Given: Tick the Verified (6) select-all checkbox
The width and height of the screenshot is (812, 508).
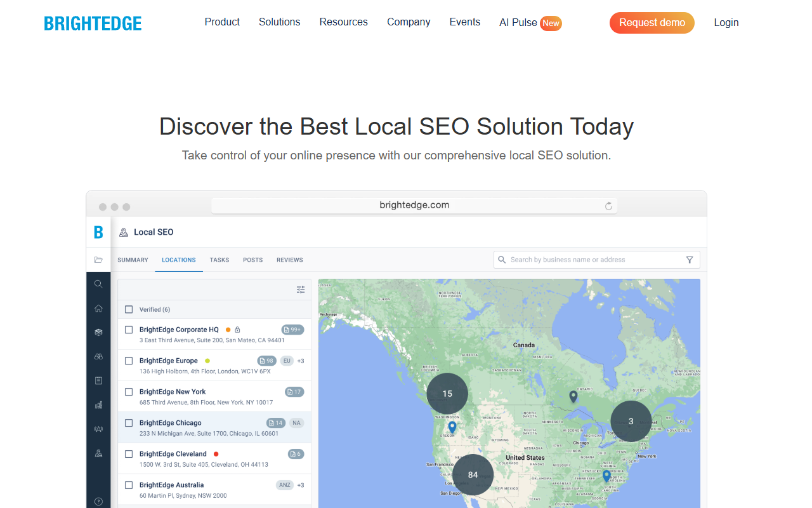Looking at the screenshot, I should 129,310.
